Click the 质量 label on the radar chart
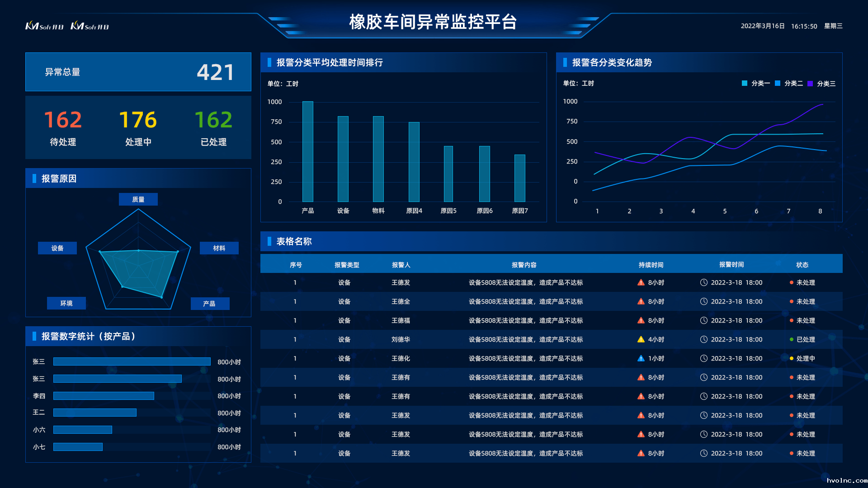 coord(138,199)
